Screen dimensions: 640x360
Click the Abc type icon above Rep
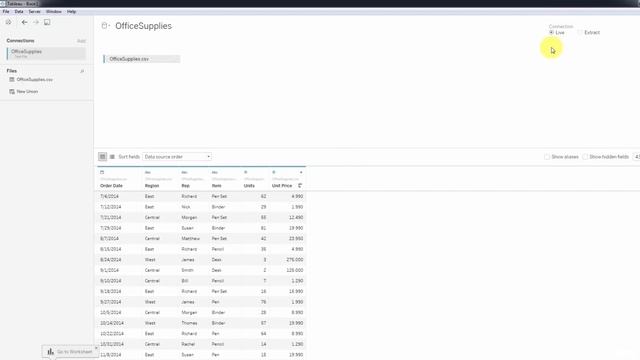coord(184,172)
